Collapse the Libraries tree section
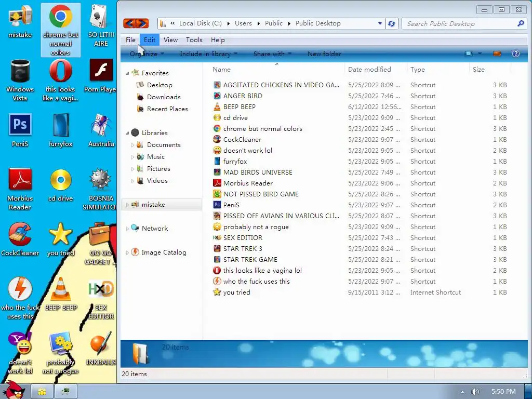 point(128,132)
